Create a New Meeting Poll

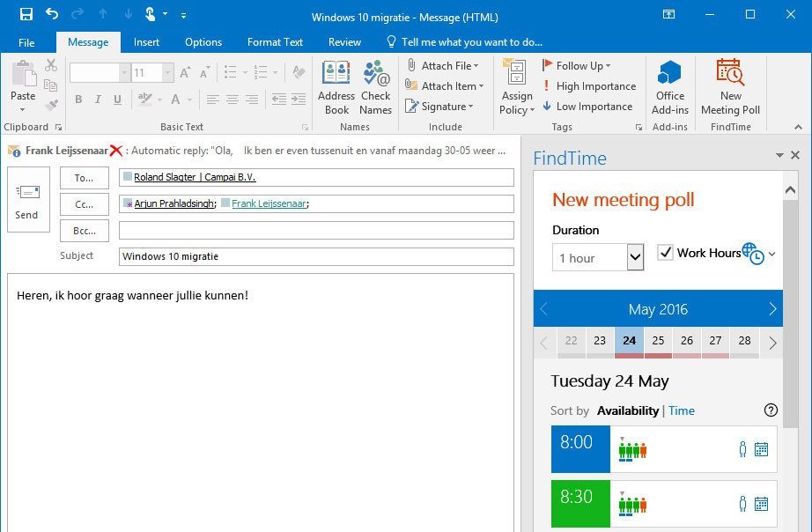click(729, 86)
